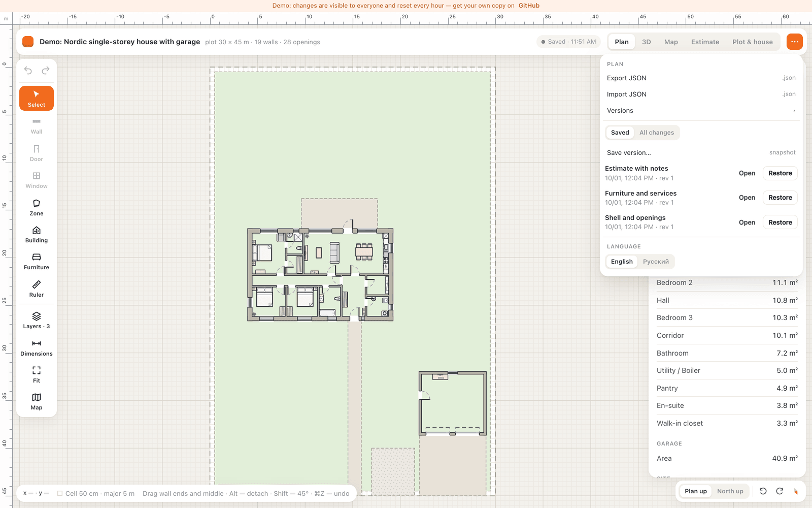Choose the Window tool

pyautogui.click(x=37, y=180)
